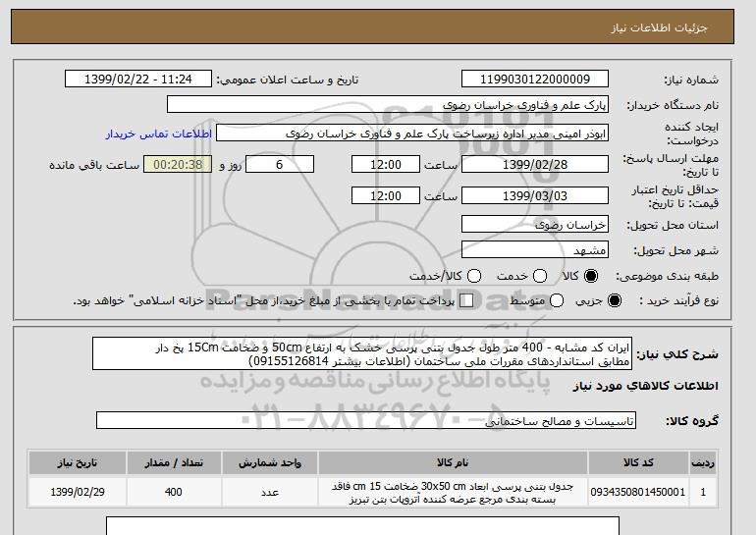Click the شرح کلی نیاز description box
This screenshot has height=535, width=756.
point(362,353)
